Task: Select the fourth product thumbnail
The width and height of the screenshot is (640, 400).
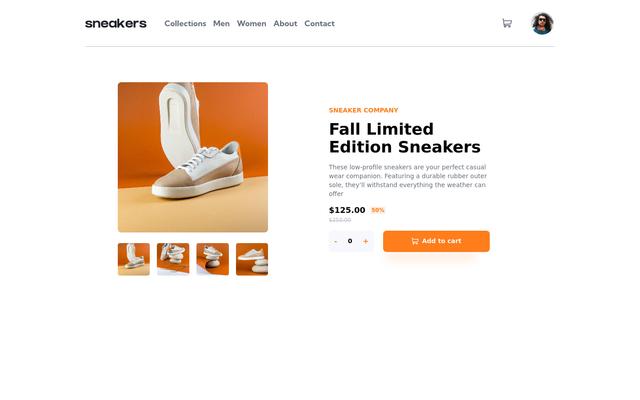Action: point(252,259)
